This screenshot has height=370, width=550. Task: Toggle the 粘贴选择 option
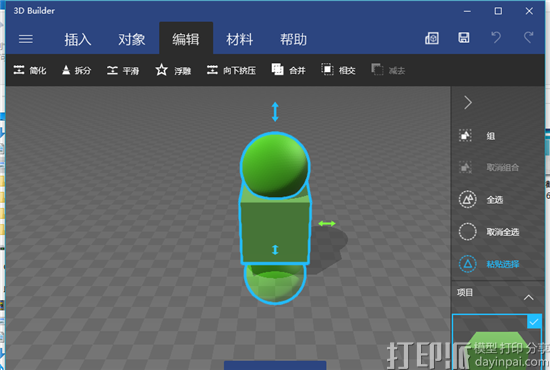[489, 264]
